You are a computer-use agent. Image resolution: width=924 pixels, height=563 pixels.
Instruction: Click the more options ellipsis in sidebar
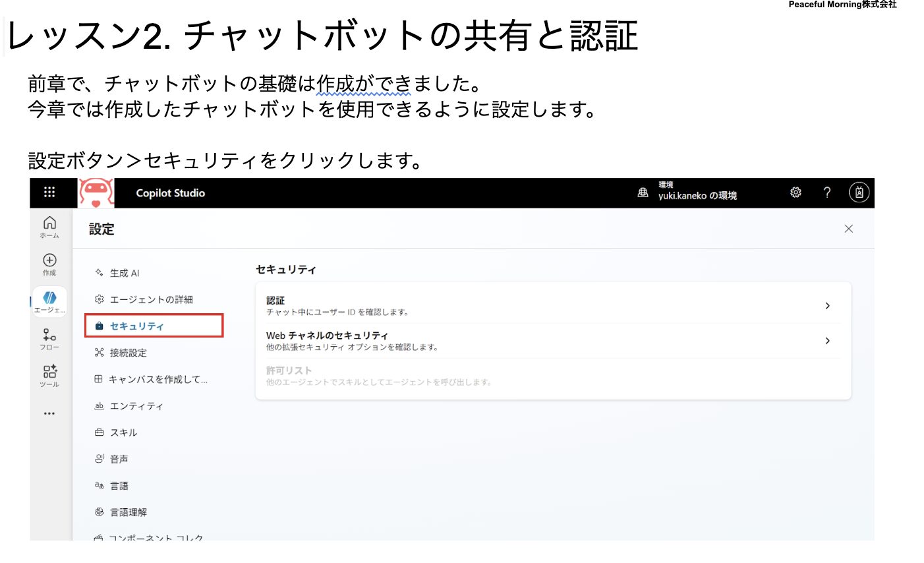point(49,413)
